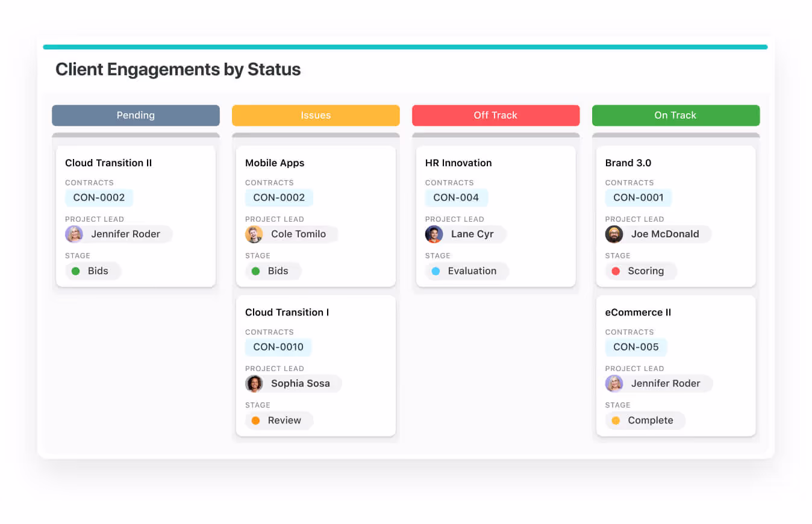Click the Review stage chip
The width and height of the screenshot is (812, 524).
280,420
